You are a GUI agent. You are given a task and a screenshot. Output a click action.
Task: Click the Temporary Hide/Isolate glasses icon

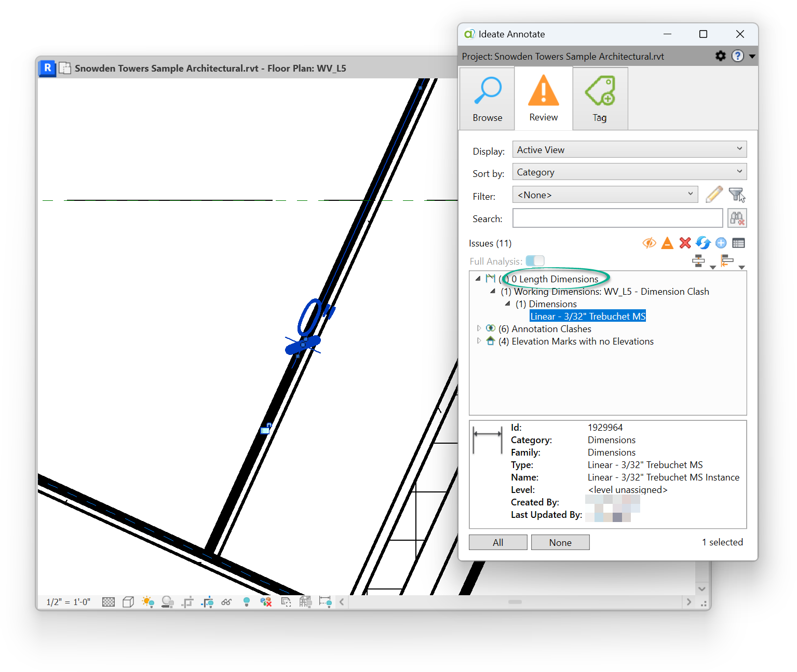pyautogui.click(x=226, y=602)
